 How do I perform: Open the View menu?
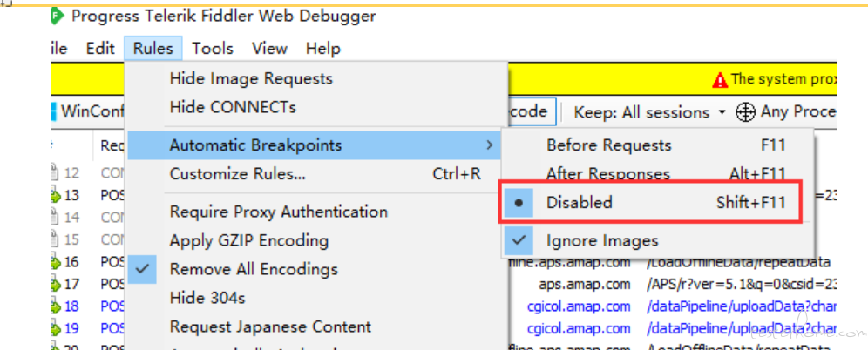click(x=269, y=48)
